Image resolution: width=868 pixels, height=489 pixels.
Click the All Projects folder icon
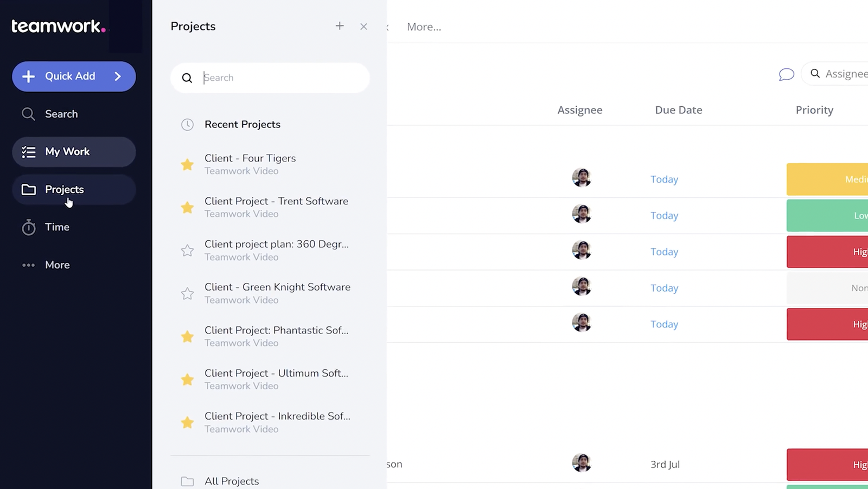tap(187, 481)
